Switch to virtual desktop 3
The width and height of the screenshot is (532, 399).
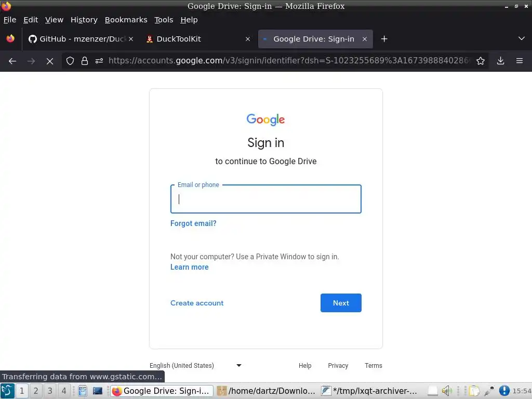49,391
